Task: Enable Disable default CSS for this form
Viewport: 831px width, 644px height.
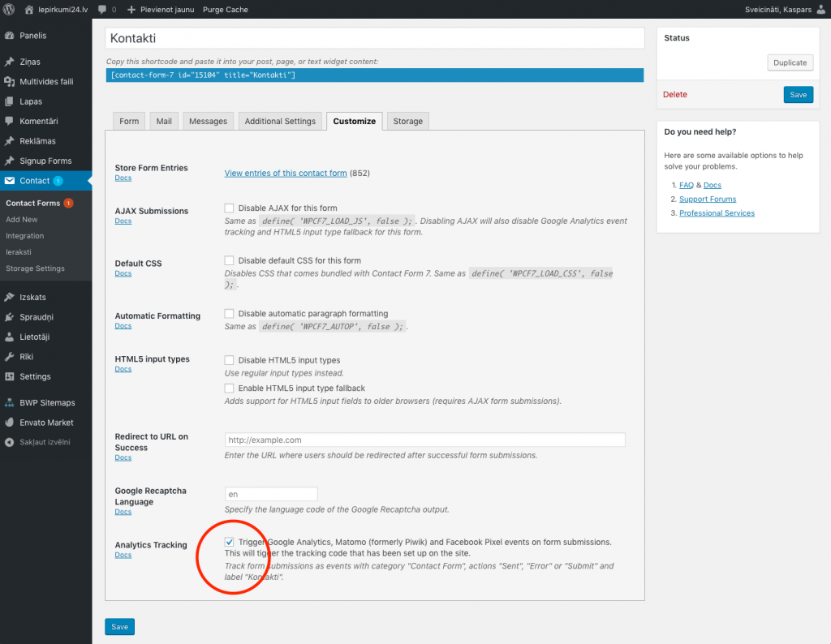Action: coord(230,260)
